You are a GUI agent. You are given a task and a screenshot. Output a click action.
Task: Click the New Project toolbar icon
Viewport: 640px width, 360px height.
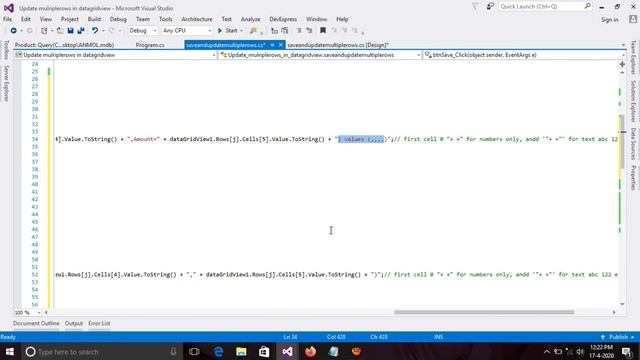(44, 31)
